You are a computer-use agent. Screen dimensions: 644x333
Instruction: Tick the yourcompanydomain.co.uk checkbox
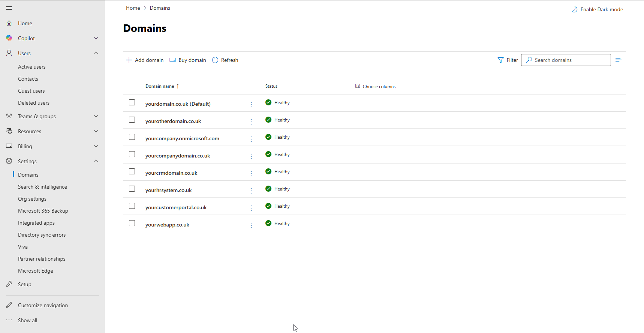point(132,154)
